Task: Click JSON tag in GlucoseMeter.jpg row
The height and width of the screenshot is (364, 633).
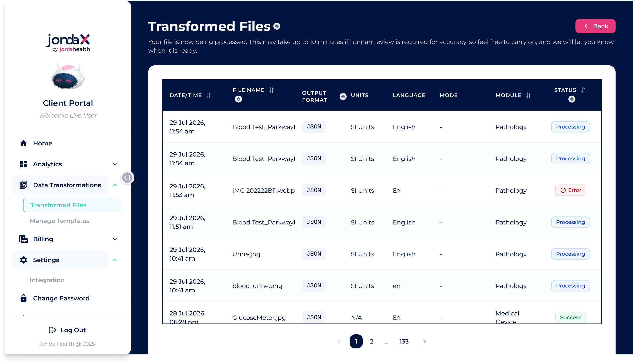Action: (314, 317)
